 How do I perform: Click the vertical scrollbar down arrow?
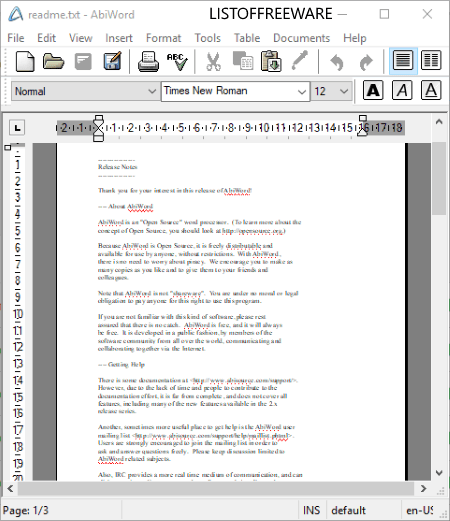439,473
